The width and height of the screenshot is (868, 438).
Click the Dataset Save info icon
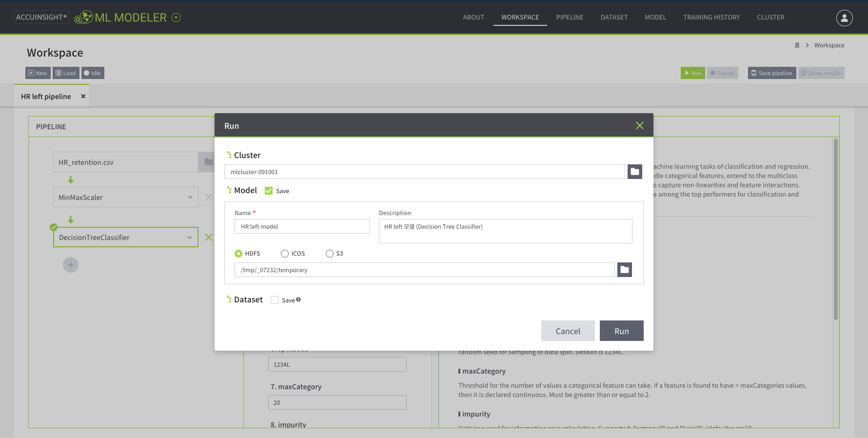point(298,299)
